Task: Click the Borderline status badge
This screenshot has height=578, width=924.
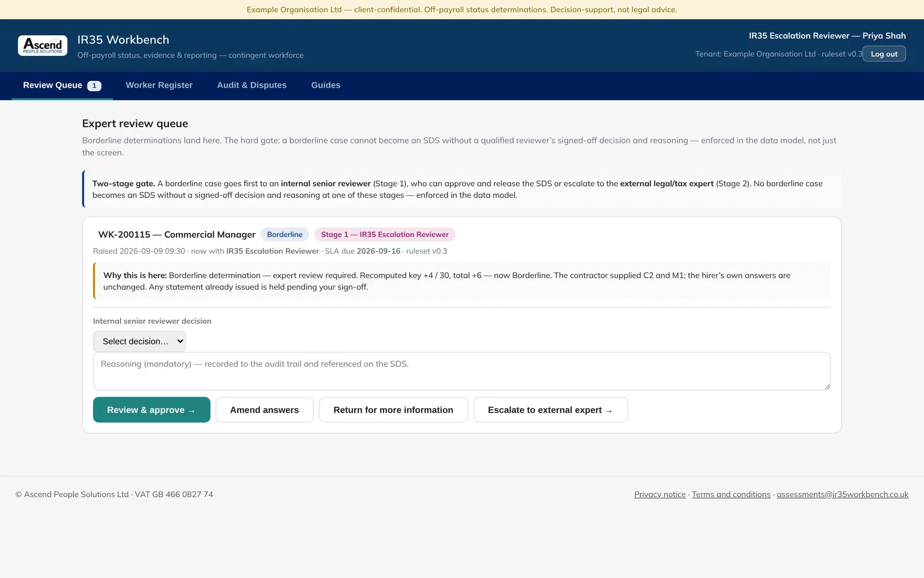Action: pos(285,235)
